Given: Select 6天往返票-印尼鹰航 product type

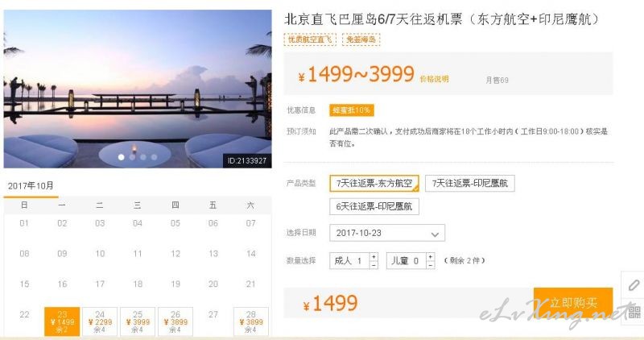Looking at the screenshot, I should click(x=374, y=206).
